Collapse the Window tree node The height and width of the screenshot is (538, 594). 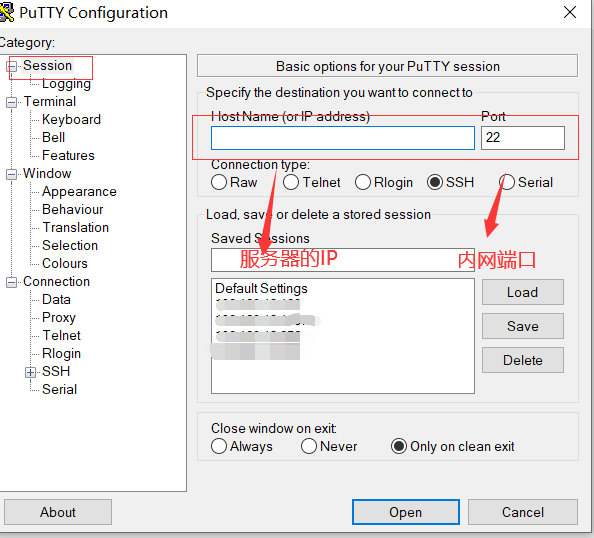12,174
